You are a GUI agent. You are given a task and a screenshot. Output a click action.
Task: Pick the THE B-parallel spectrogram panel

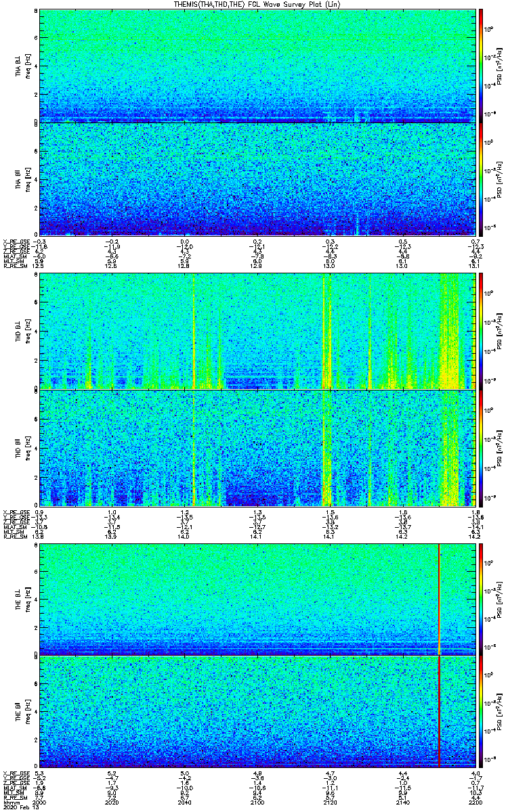256,710
